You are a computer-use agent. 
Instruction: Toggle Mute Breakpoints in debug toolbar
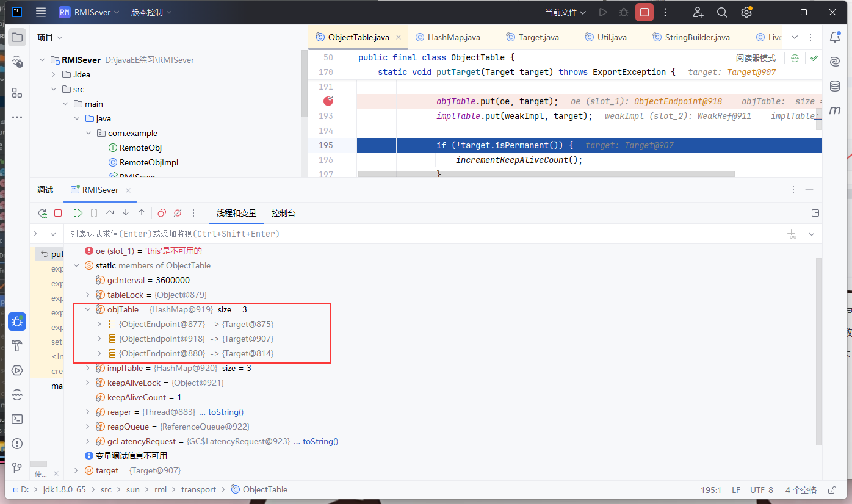pos(178,213)
